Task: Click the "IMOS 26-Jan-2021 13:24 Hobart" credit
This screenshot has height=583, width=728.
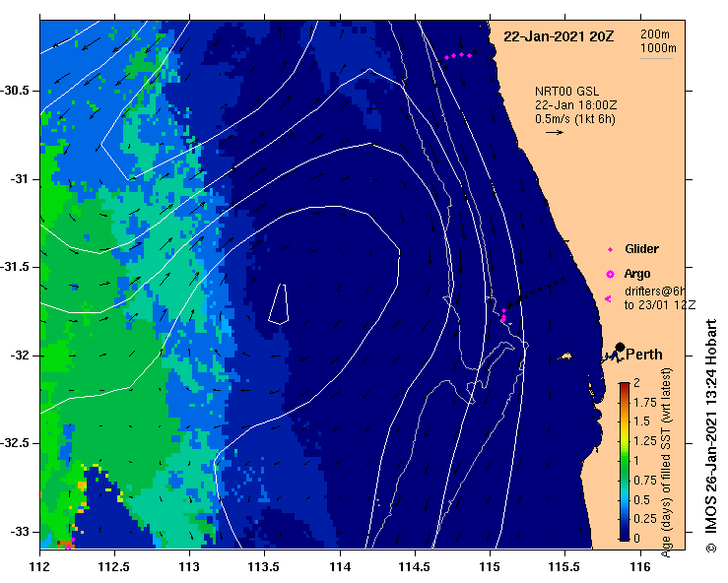Action: pos(711,428)
